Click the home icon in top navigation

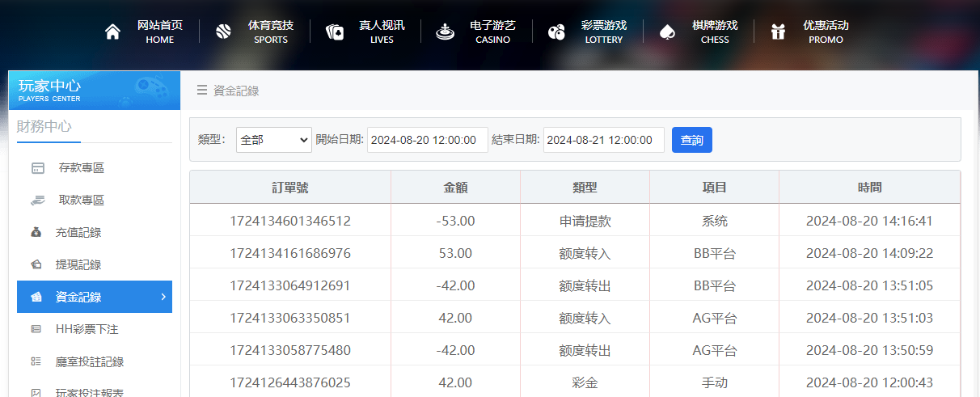tap(112, 32)
